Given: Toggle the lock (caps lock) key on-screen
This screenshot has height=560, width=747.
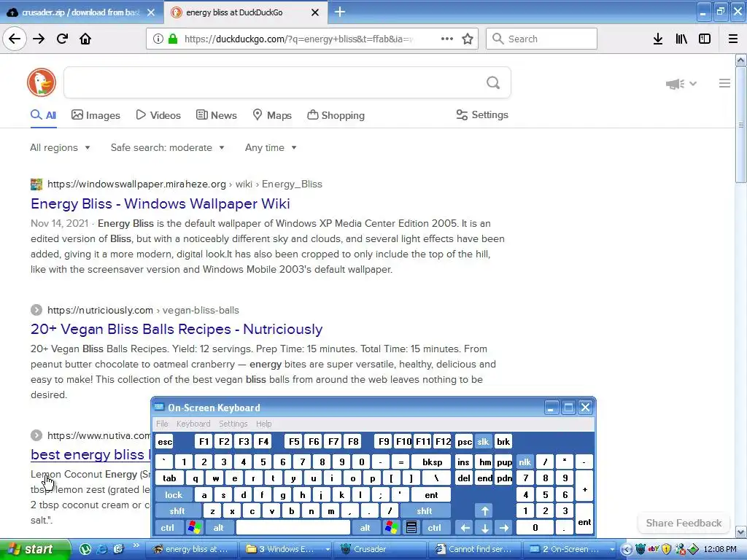Looking at the screenshot, I should pos(174,495).
